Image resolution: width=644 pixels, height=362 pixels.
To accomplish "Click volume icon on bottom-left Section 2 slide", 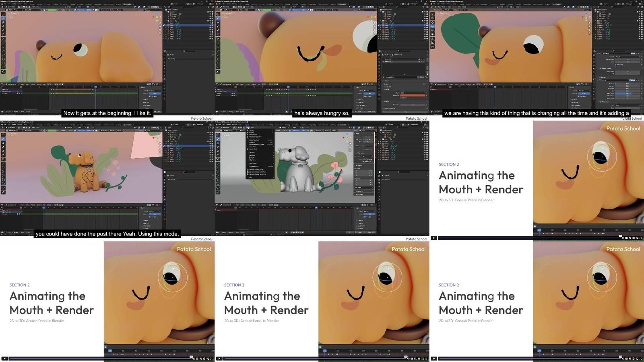I will [x=194, y=359].
